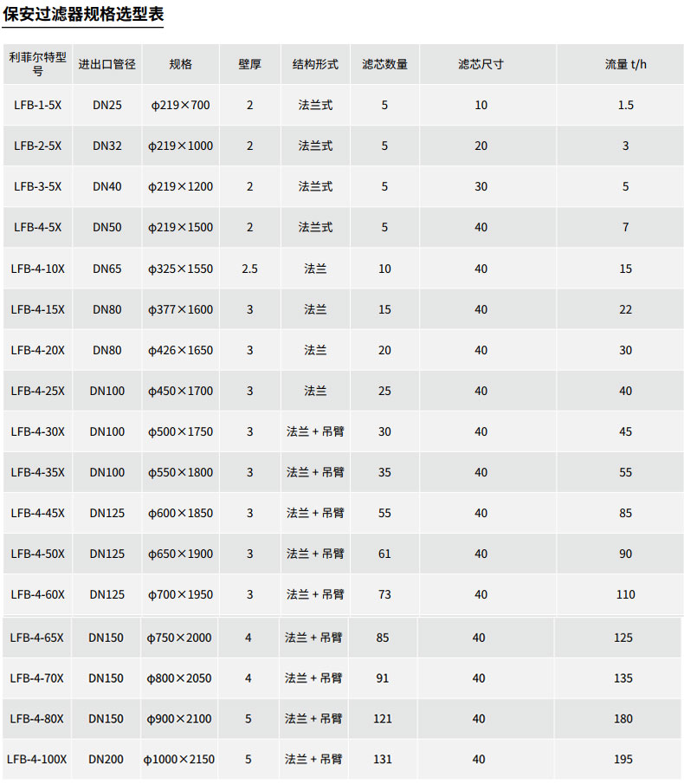The height and width of the screenshot is (784, 684).
Task: Select the 滤芯尺寸 column header
Action: click(x=481, y=64)
